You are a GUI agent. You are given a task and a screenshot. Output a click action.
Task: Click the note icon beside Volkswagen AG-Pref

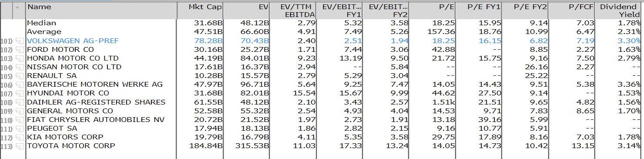(19, 41)
